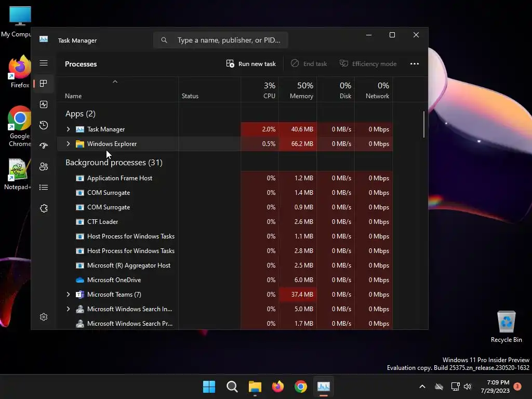Open the three-dots more options menu
This screenshot has height=399, width=532.
414,64
